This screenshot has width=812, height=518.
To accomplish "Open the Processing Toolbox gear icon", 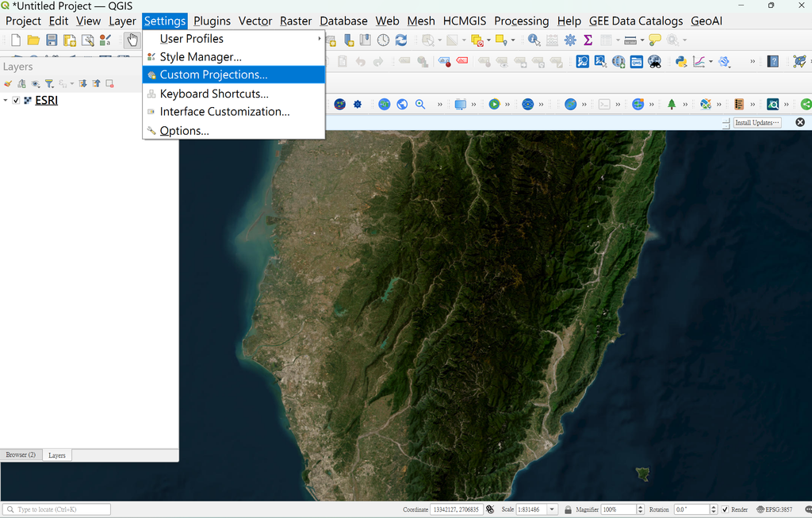I will 570,40.
